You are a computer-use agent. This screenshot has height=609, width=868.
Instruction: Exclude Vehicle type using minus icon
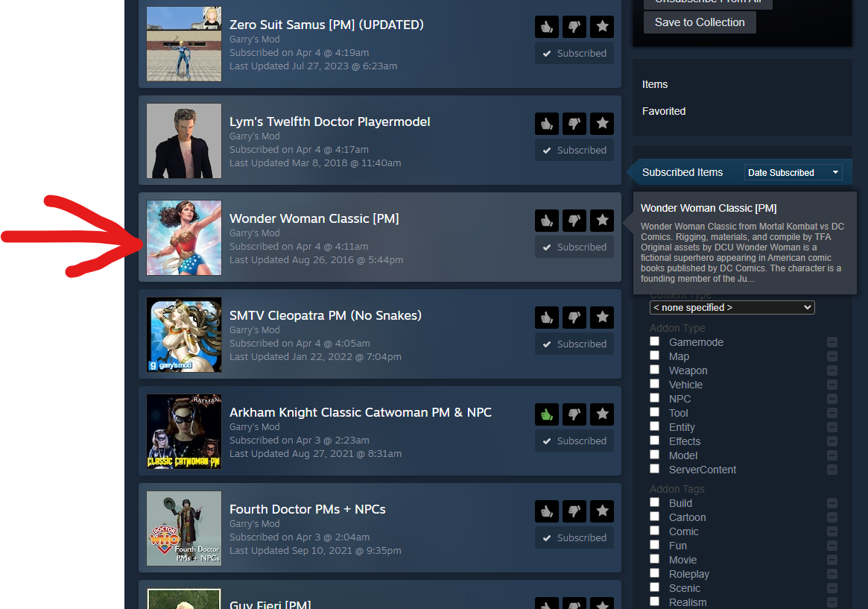tap(832, 385)
